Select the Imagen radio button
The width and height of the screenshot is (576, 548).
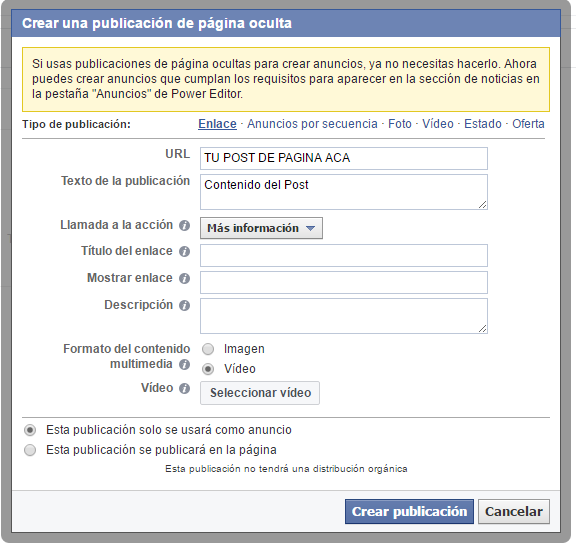[208, 349]
